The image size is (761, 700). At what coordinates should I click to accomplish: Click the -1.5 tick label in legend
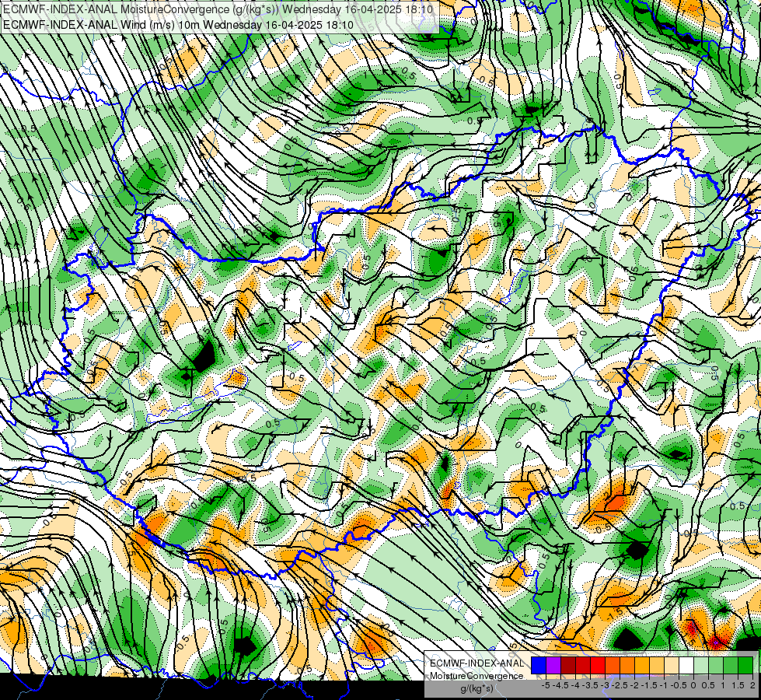click(x=649, y=685)
